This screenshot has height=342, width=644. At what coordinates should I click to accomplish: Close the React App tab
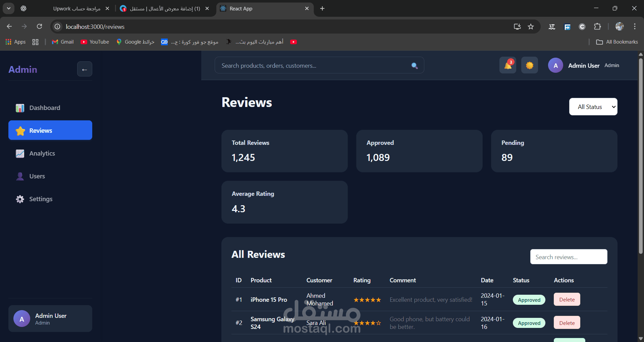coord(307,8)
